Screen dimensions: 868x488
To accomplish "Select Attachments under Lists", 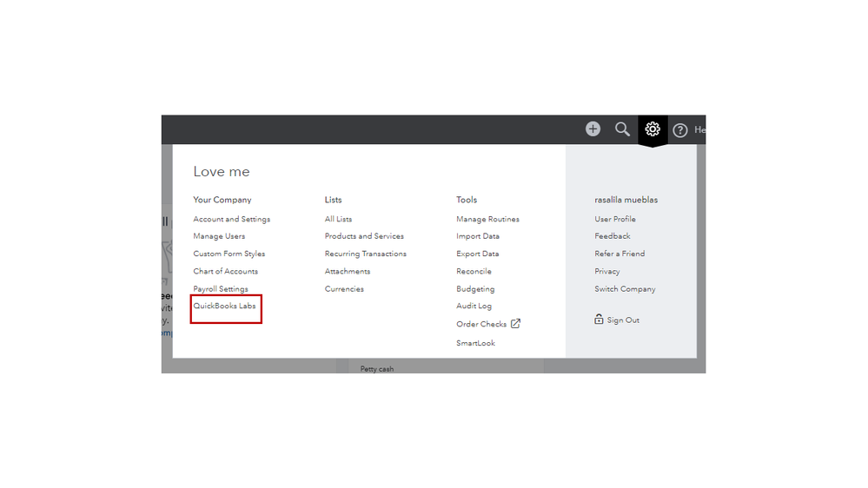I will (x=347, y=271).
